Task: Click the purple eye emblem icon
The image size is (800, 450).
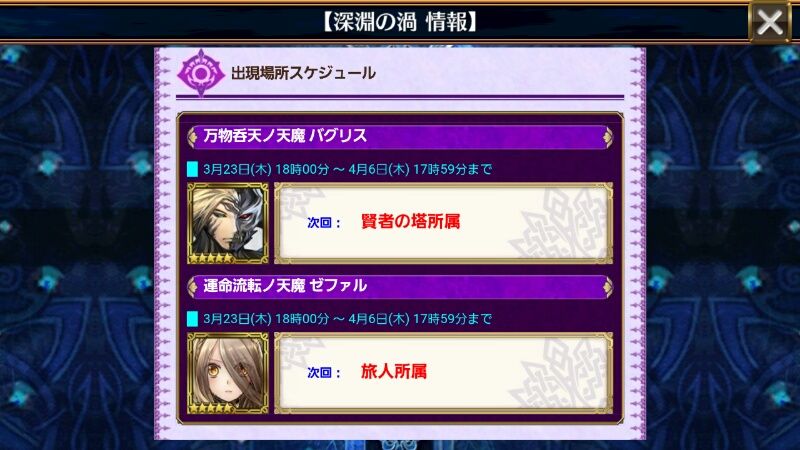Action: pos(201,73)
